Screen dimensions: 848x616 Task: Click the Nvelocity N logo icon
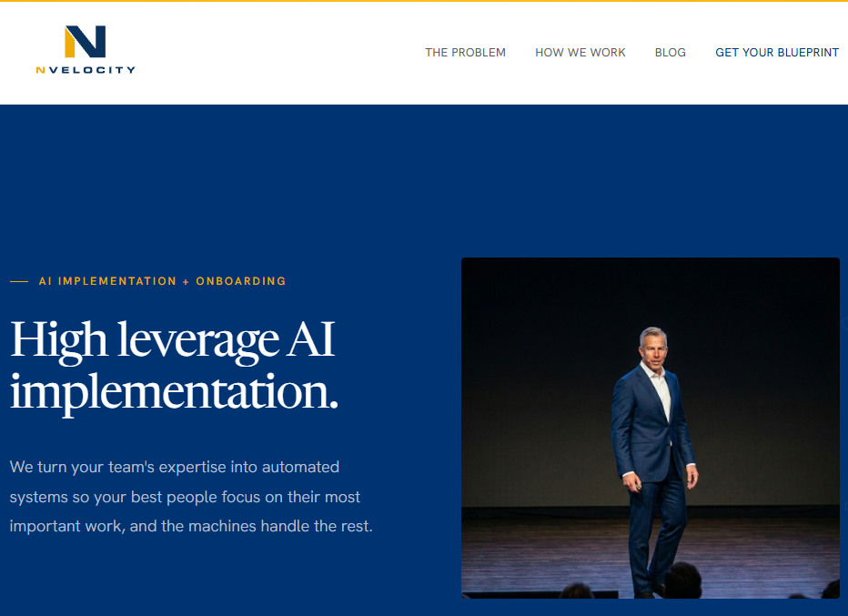click(x=85, y=42)
